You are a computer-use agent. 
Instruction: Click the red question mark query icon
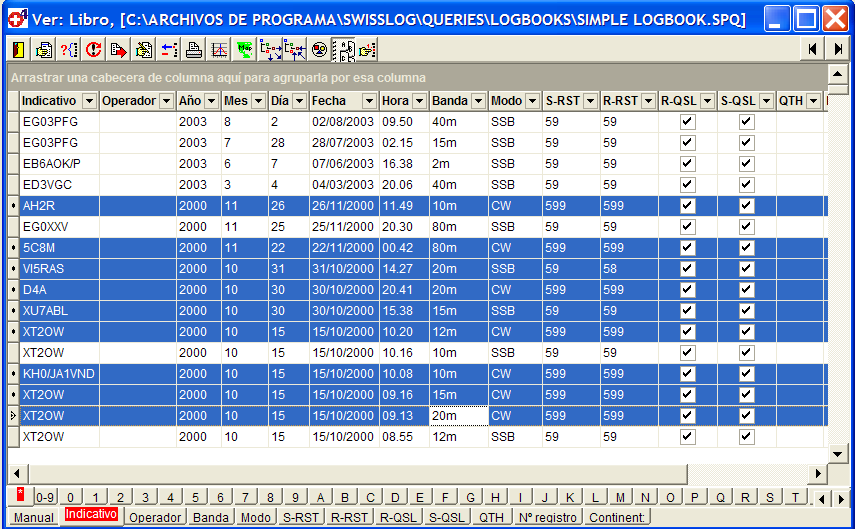pyautogui.click(x=69, y=49)
